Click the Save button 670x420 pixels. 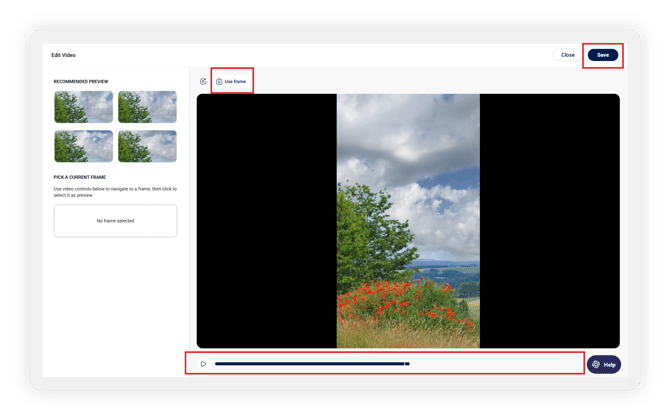[602, 55]
